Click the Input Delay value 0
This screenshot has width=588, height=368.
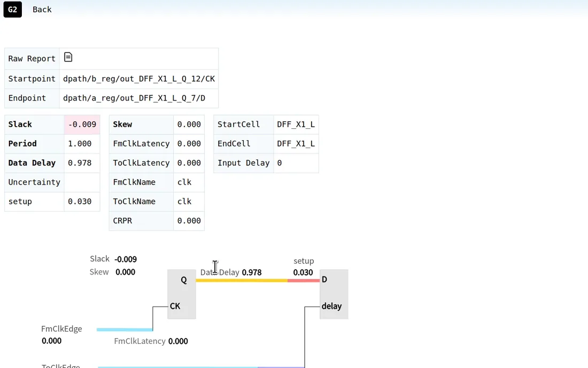pos(296,163)
